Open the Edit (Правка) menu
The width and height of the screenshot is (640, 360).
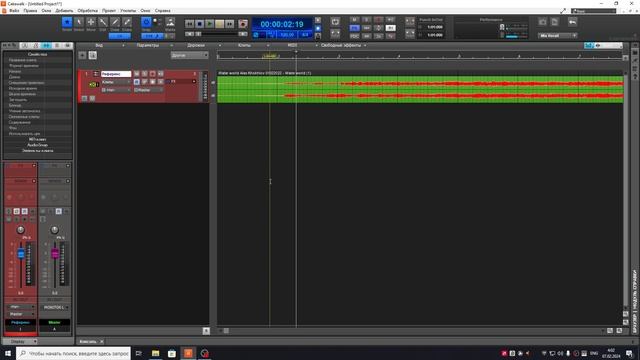(30, 11)
